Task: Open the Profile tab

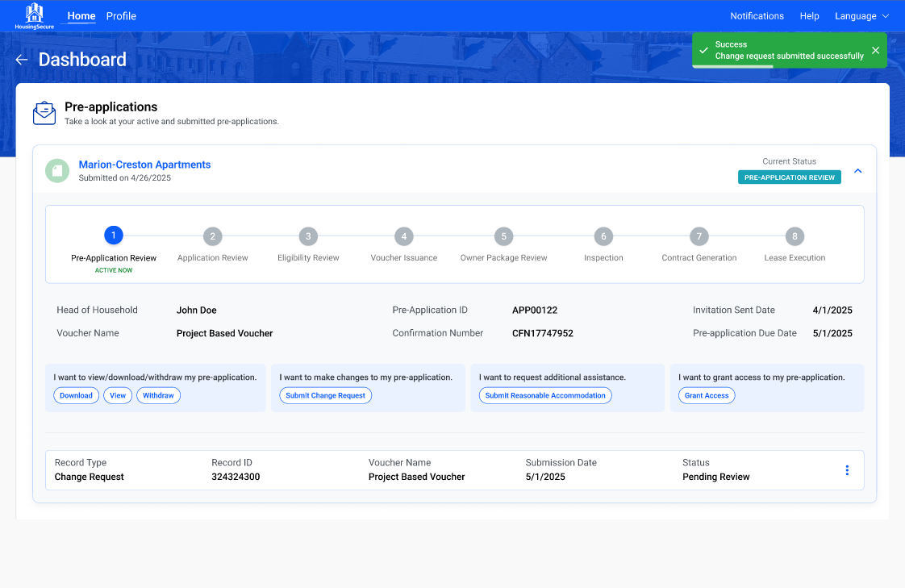Action: pos(121,16)
